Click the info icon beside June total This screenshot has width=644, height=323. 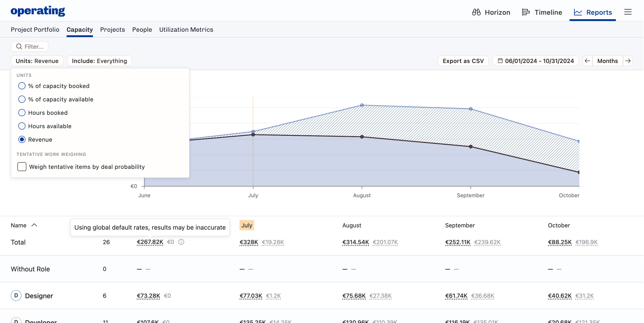coord(181,242)
